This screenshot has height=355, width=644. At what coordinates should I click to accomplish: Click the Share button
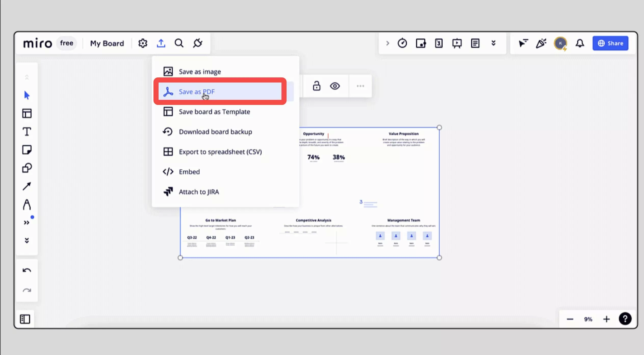610,43
